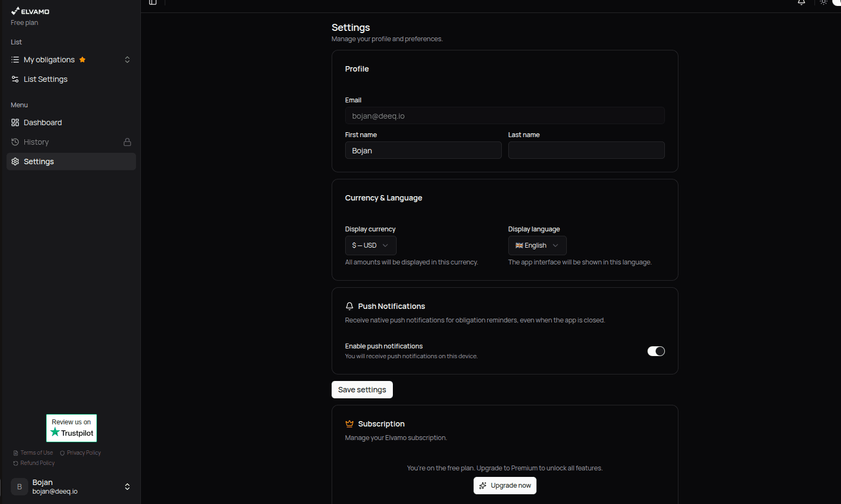The height and width of the screenshot is (504, 841).
Task: Open the Display currency dropdown
Action: 371,245
